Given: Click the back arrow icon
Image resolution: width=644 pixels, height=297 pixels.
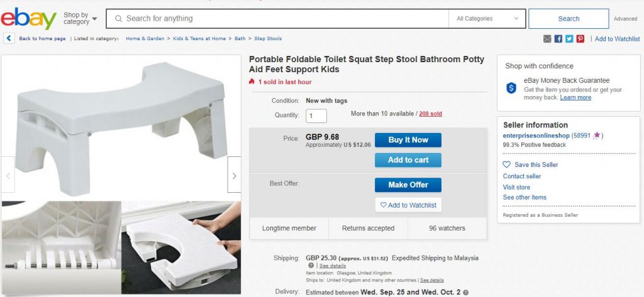Looking at the screenshot, I should coord(9,39).
